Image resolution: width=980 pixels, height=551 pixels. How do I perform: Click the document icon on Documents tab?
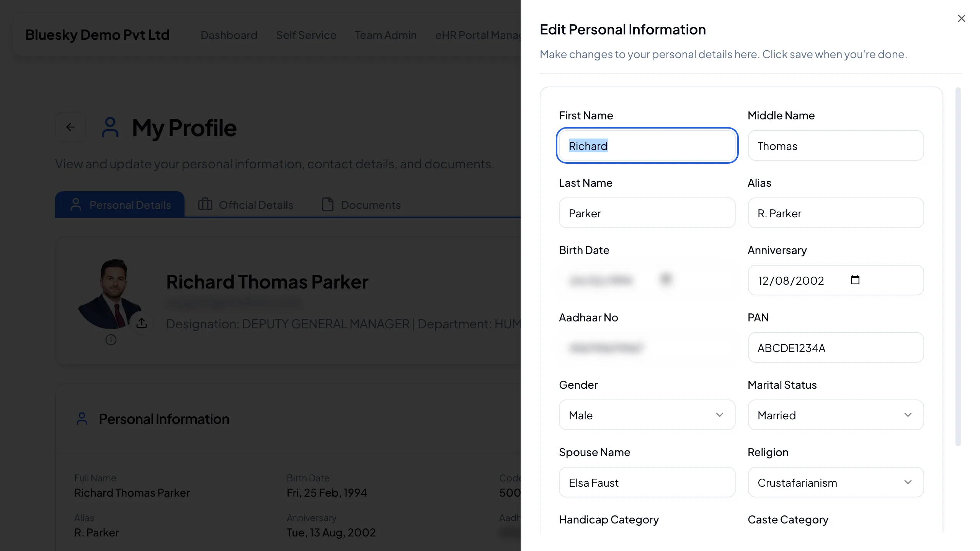point(328,204)
